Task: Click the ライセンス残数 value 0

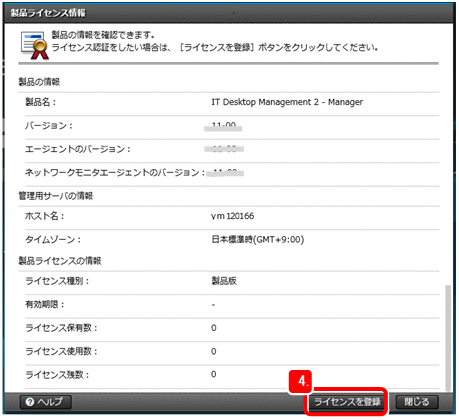Action: 214,374
